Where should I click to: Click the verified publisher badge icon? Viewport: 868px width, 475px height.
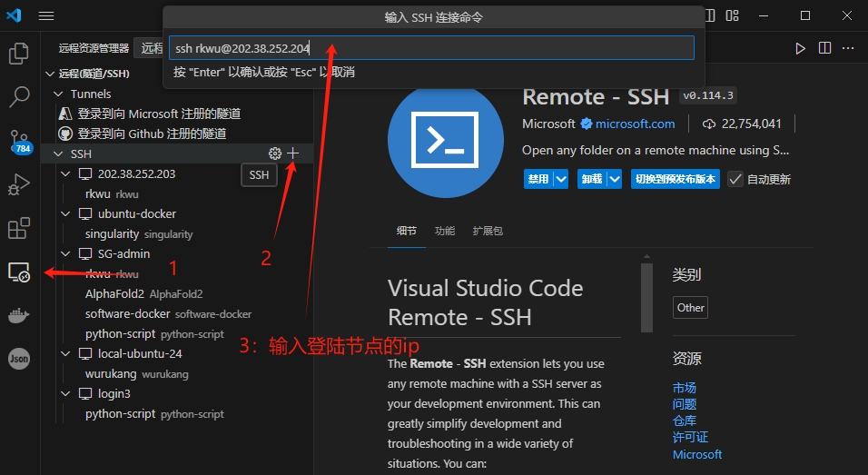[587, 124]
